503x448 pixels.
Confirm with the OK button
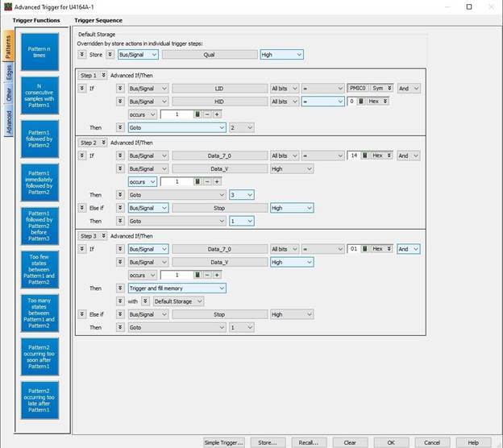(391, 442)
